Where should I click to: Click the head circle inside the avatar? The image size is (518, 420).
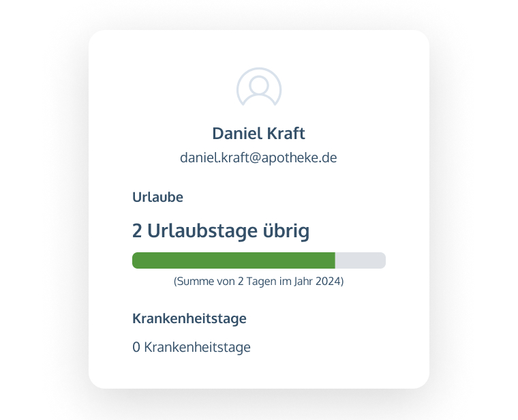(259, 85)
